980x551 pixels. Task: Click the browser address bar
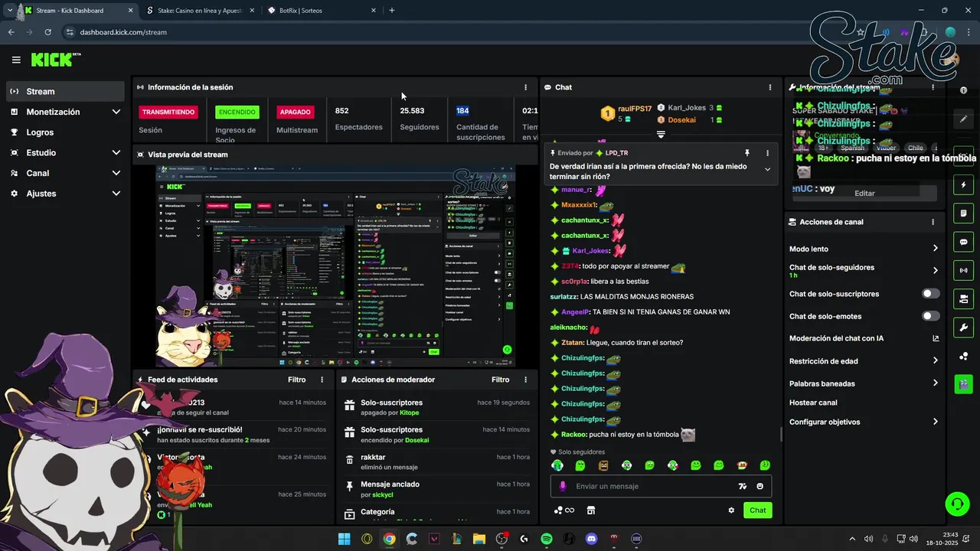point(459,32)
